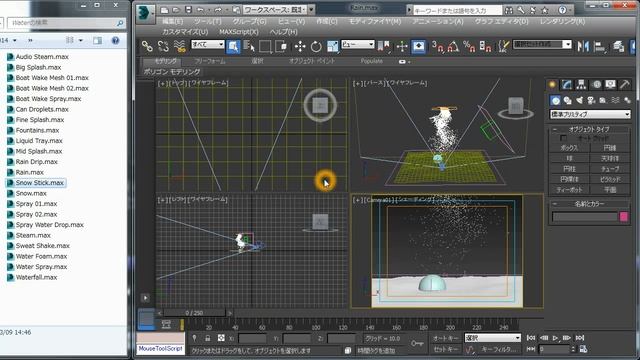Open the Modifiers (モディファイヤ) menu
The height and width of the screenshot is (360, 640).
375,21
